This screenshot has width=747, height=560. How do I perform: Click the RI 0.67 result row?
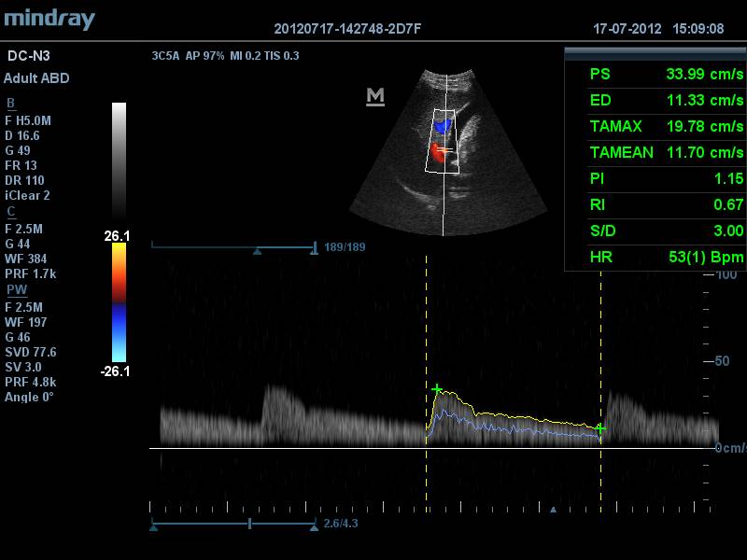click(666, 205)
